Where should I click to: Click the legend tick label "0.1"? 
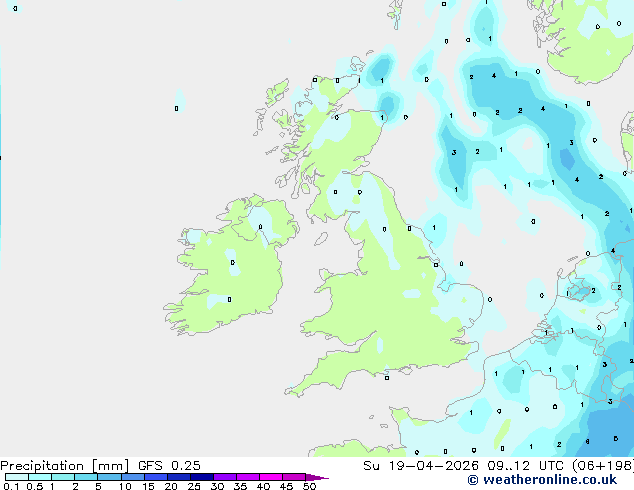point(11,486)
